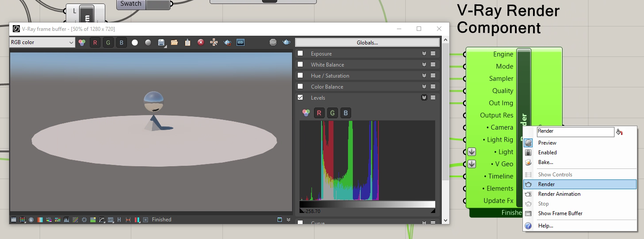This screenshot has width=644, height=239.
Task: Collapse the Levels rollout chevron
Action: pos(424,97)
